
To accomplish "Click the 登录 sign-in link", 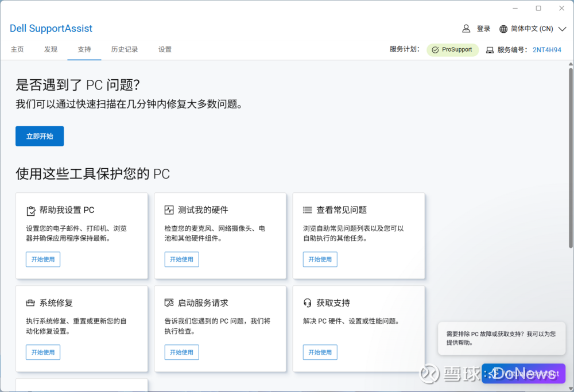I will click(x=483, y=29).
